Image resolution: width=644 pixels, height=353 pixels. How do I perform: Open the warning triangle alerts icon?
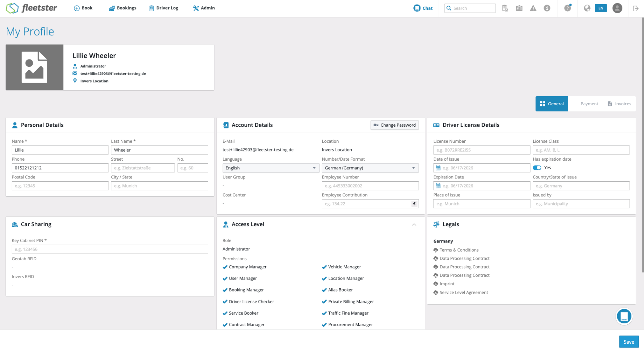coord(533,8)
